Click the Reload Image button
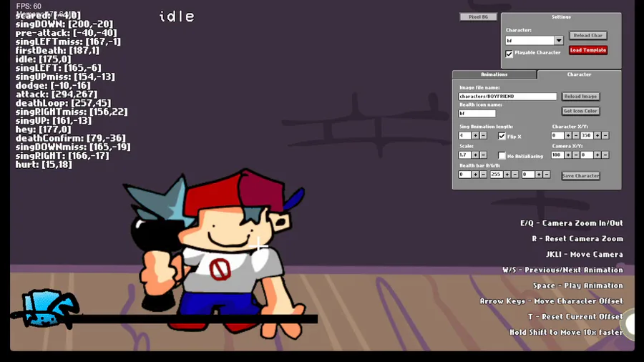Viewport: 644px width, 362px height. 580,96
